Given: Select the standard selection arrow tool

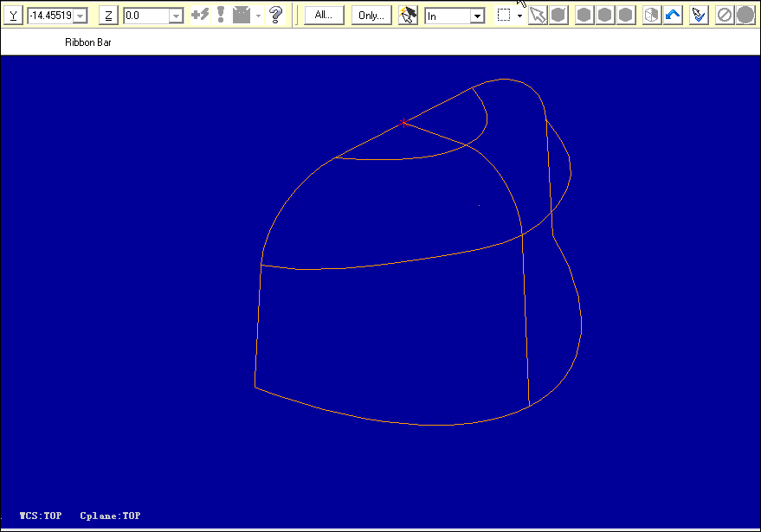Looking at the screenshot, I should [538, 14].
